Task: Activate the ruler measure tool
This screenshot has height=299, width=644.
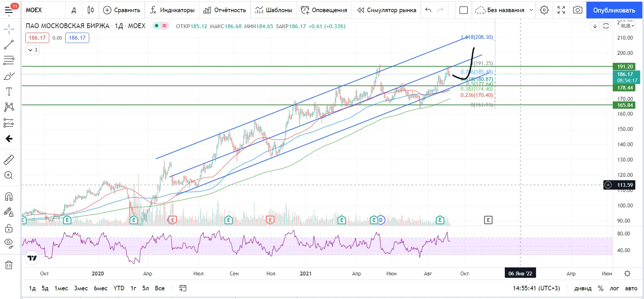Action: (9, 160)
